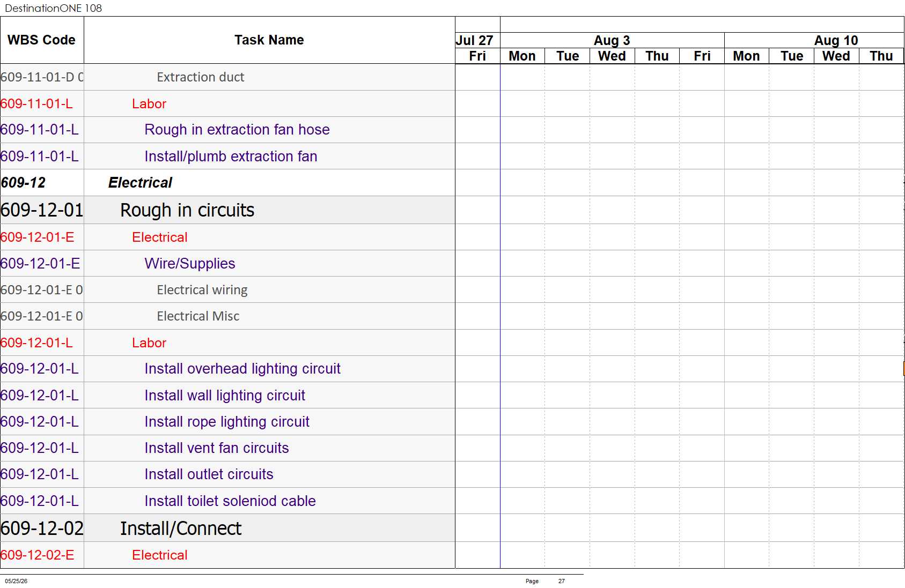Click the Tue day header under Aug 10
Image resolution: width=905 pixels, height=588 pixels.
click(x=792, y=56)
